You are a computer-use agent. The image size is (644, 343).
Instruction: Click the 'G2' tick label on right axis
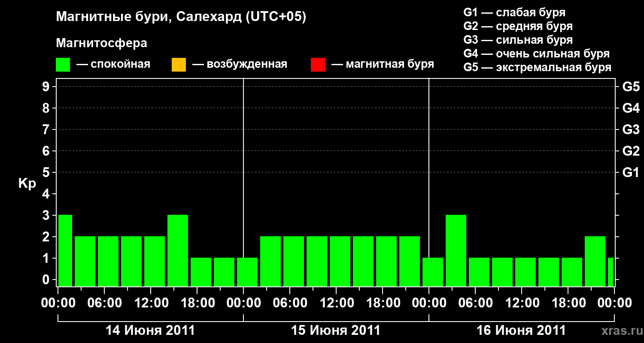[x=631, y=151]
